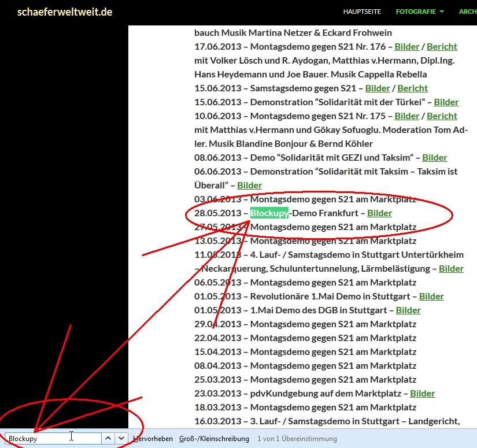Click the schaeferweltweit.de site logo
Viewport: 477px width, 448px height.
(x=65, y=12)
